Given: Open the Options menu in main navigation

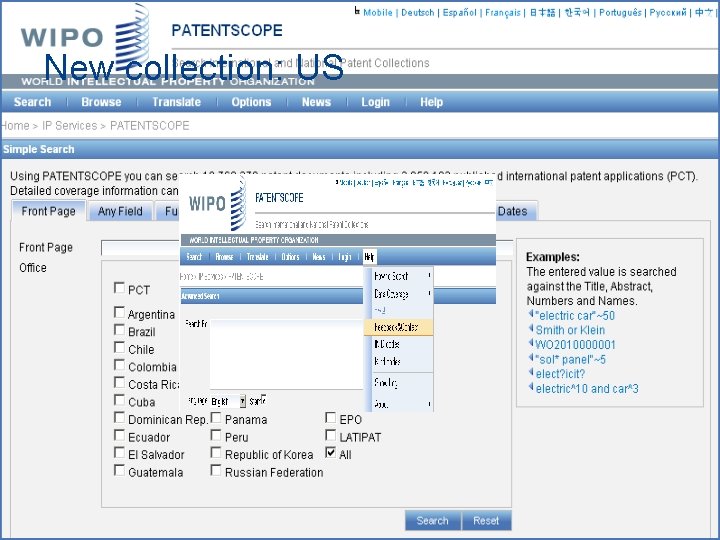Looking at the screenshot, I should [251, 102].
